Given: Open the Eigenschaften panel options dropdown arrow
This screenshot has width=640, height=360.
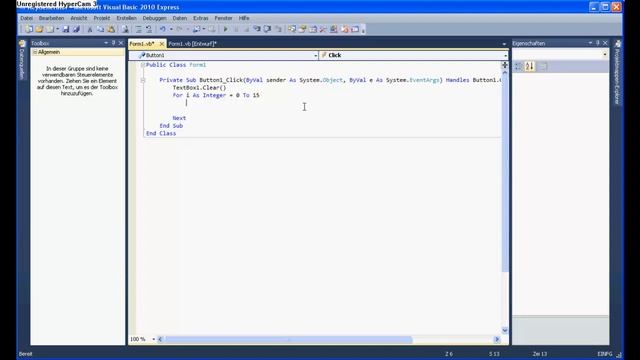Looking at the screenshot, I should (590, 43).
